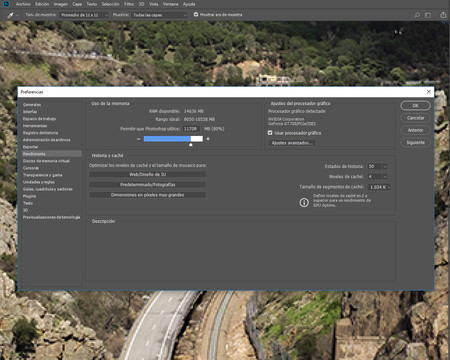450x360 pixels.
Task: Select Previsualizaciones de tecnología category
Action: point(52,217)
